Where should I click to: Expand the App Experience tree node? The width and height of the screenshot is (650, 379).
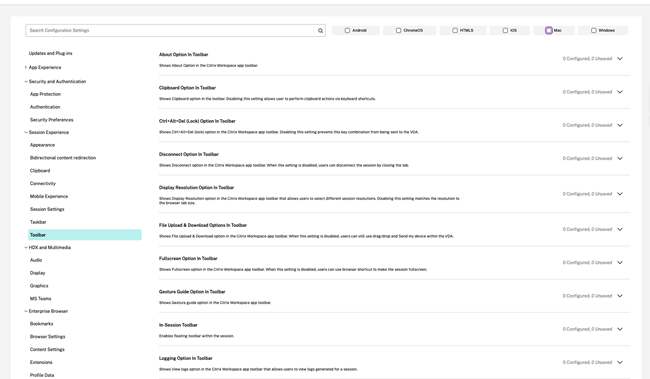[x=26, y=67]
